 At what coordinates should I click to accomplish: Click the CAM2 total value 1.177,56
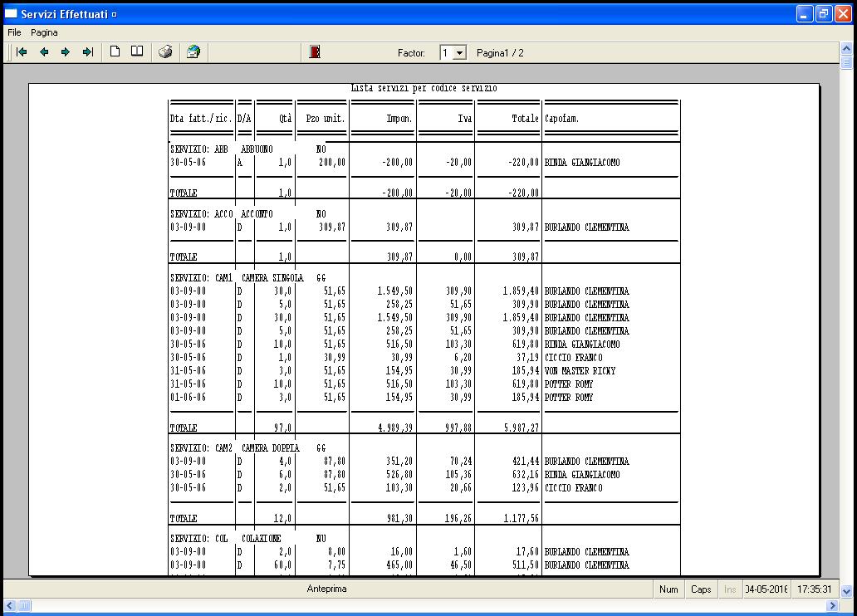coord(522,518)
